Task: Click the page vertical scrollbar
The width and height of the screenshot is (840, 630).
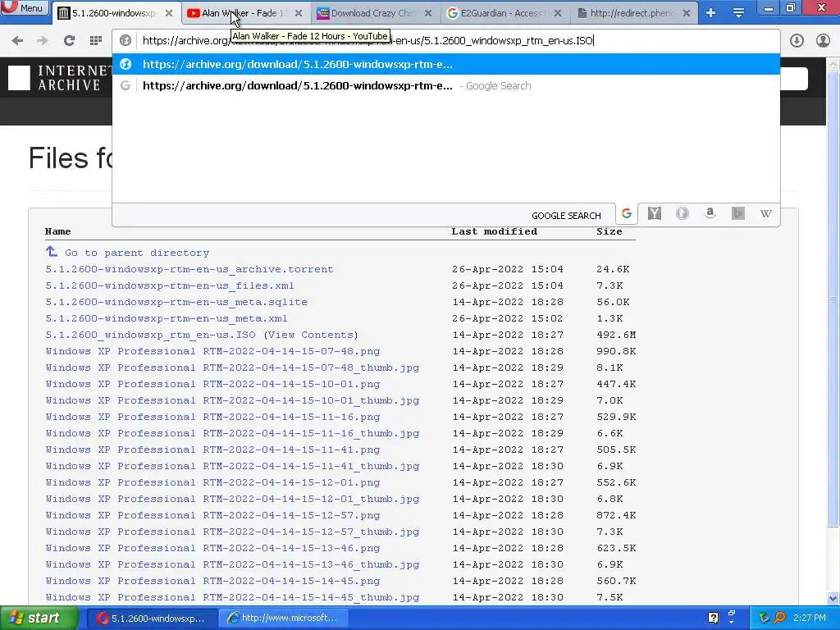Action: click(x=833, y=300)
